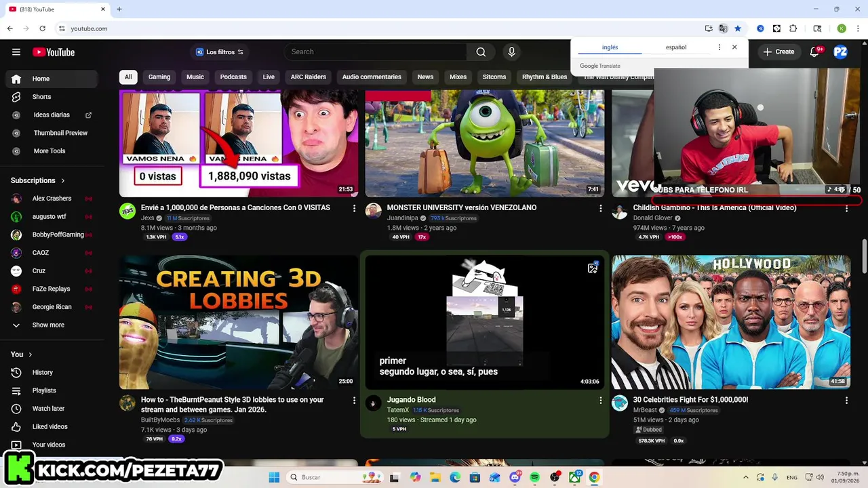Click the bookmark star in address bar
Image resolution: width=868 pixels, height=488 pixels.
coord(738,28)
